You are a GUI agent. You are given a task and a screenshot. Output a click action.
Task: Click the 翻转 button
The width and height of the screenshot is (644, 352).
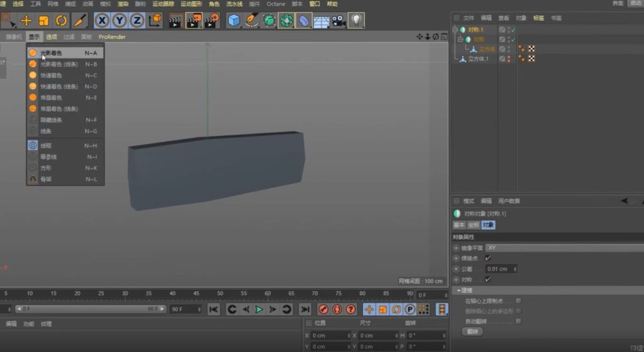click(472, 331)
